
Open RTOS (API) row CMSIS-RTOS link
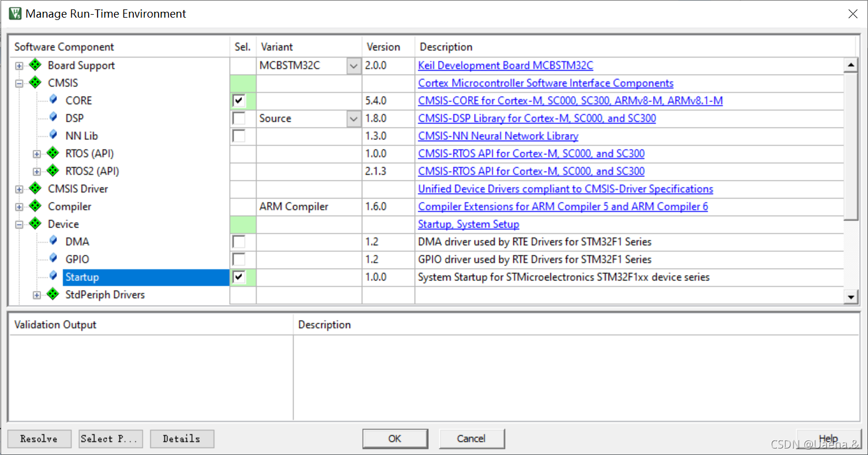531,153
